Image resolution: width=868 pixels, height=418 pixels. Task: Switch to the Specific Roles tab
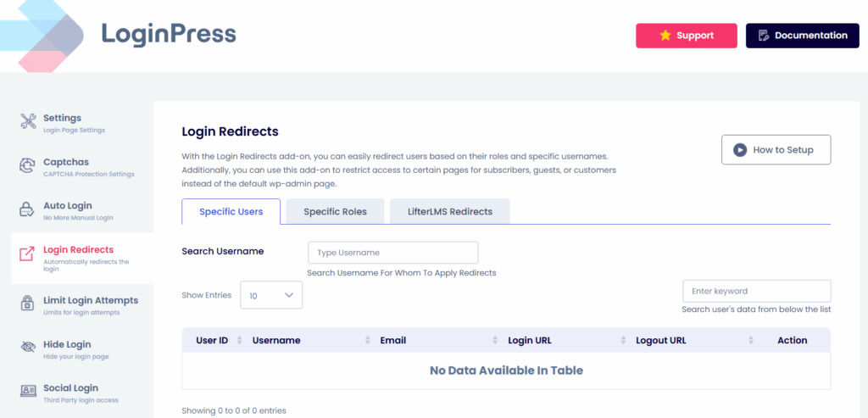click(x=335, y=211)
